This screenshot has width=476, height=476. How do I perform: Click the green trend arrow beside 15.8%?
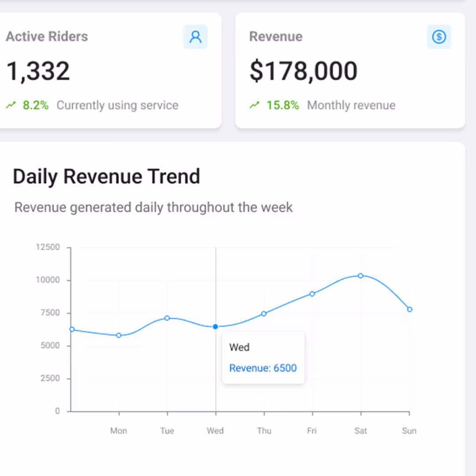coord(254,105)
